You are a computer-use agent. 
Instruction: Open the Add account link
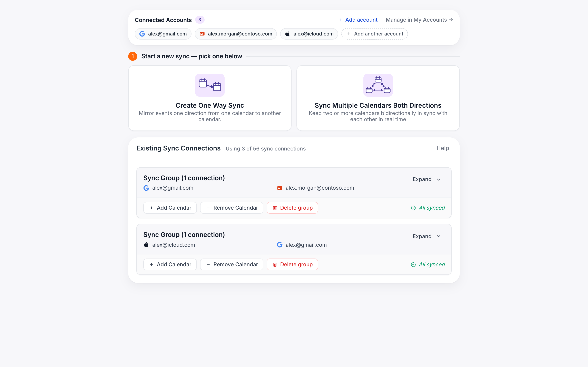[358, 20]
